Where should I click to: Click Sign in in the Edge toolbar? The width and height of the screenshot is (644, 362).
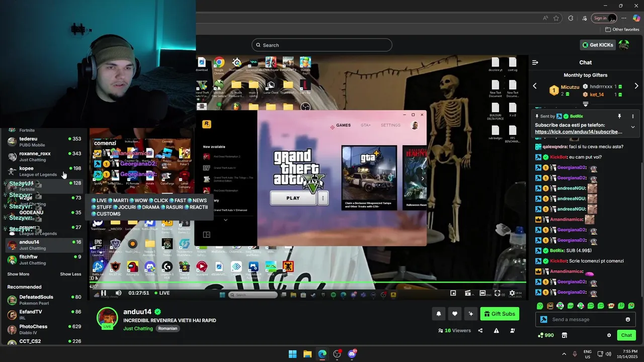604,18
